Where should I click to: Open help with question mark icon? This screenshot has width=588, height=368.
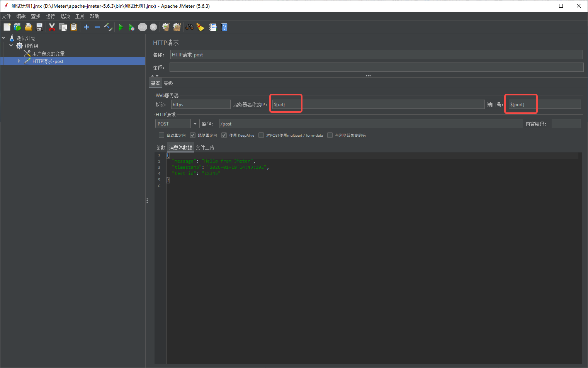coord(224,27)
